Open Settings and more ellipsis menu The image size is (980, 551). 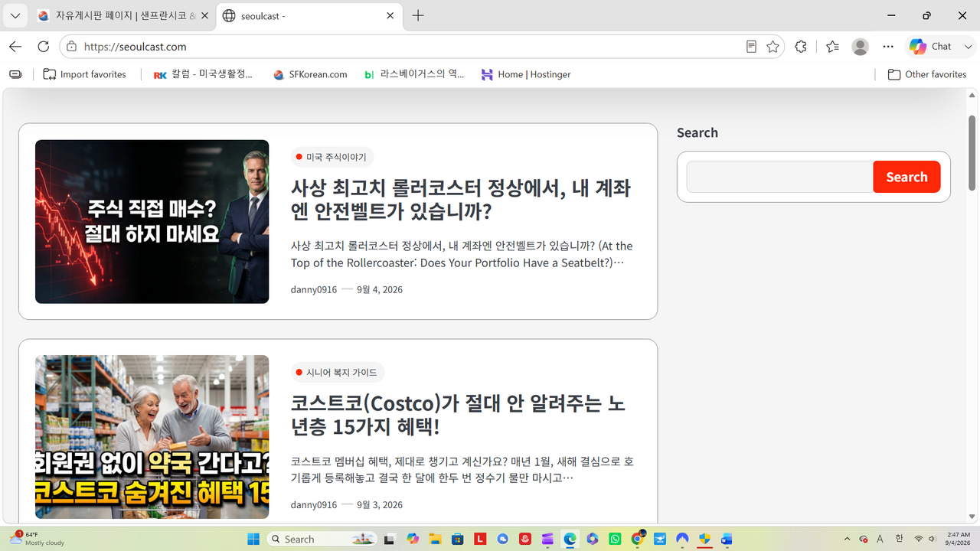click(888, 47)
